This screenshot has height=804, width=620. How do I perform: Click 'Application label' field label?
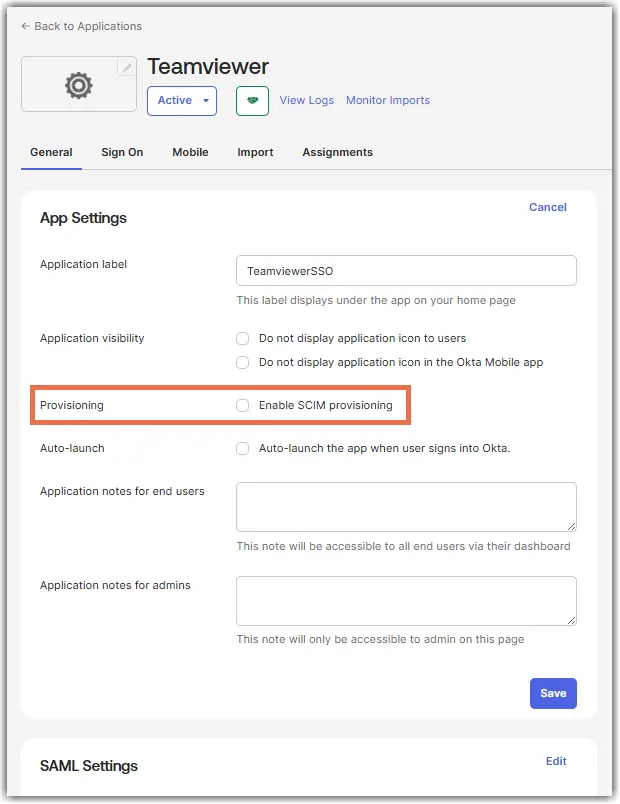[84, 264]
